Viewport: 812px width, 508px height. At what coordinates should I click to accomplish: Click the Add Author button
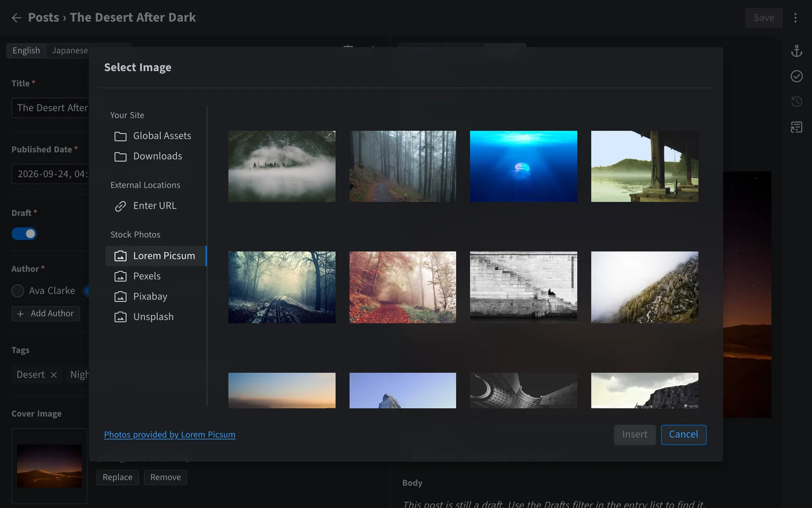tap(46, 313)
